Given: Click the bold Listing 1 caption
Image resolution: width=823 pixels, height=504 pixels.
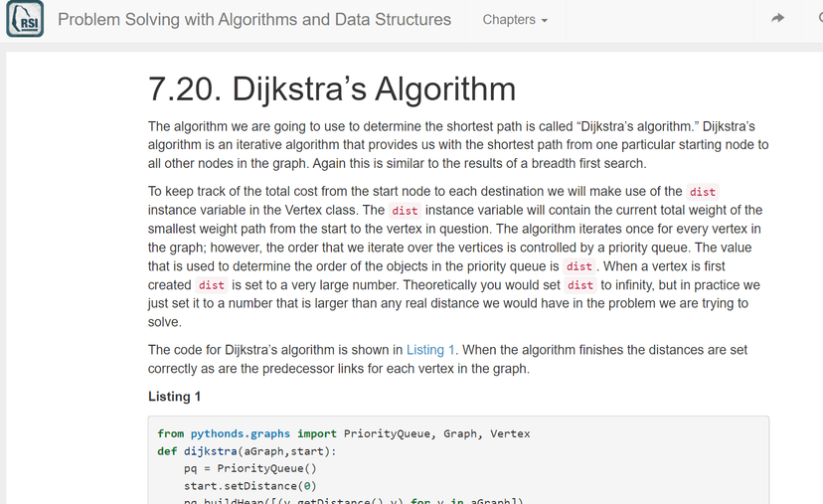Looking at the screenshot, I should pyautogui.click(x=175, y=397).
